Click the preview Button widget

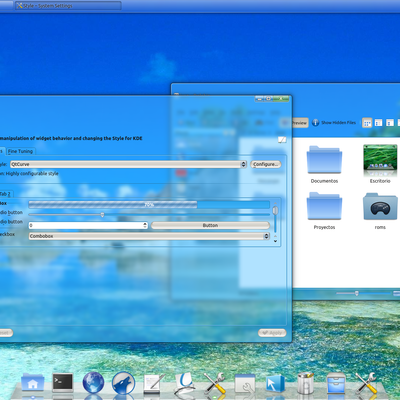[210, 225]
